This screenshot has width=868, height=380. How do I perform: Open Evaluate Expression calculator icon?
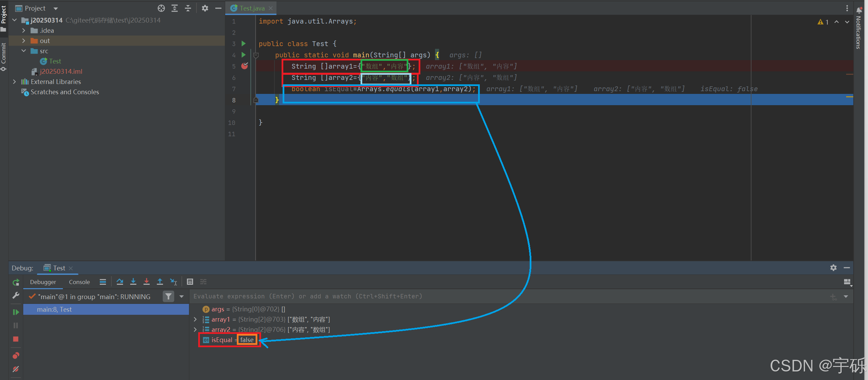tap(190, 282)
